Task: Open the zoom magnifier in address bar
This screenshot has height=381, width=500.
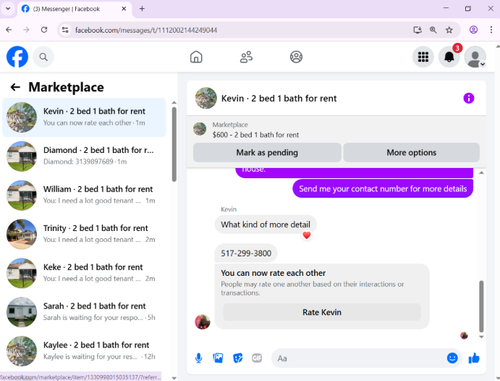Action: (433, 30)
